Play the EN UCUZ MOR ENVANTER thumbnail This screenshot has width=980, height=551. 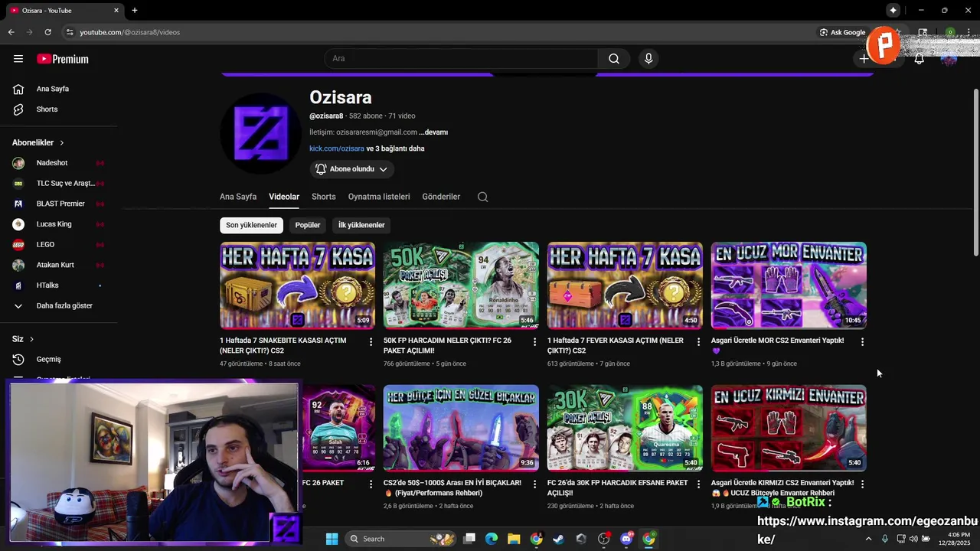789,285
